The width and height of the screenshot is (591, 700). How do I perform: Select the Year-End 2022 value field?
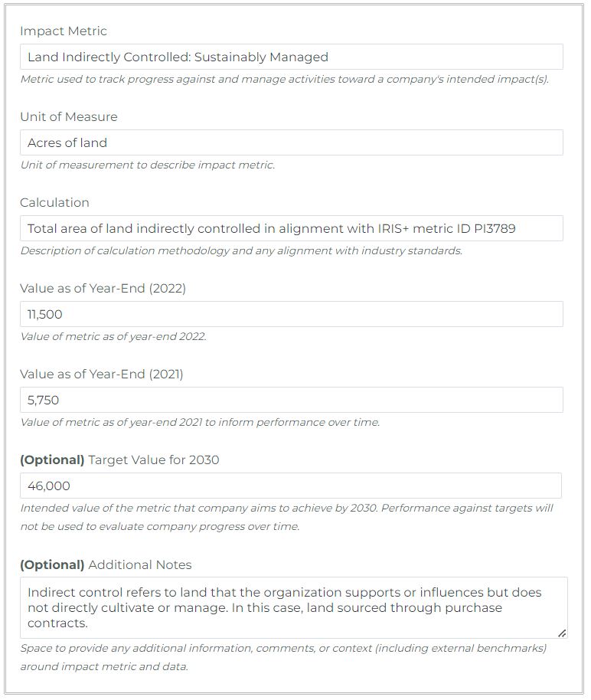pos(291,314)
